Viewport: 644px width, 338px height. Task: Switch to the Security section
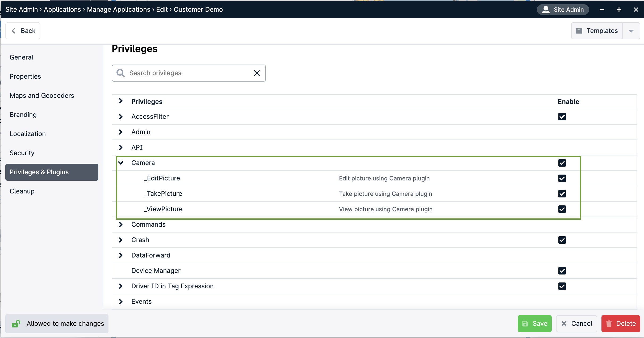[22, 153]
